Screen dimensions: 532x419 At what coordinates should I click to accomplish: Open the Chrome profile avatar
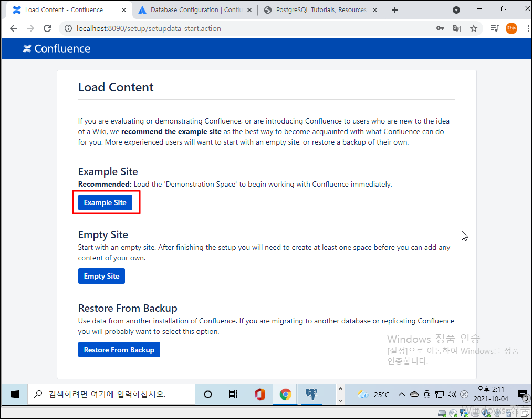click(512, 28)
